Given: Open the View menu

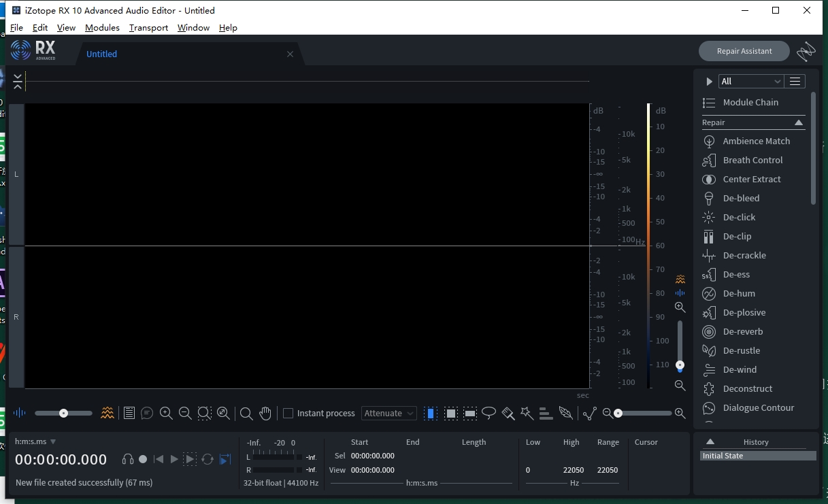Looking at the screenshot, I should click(x=66, y=28).
